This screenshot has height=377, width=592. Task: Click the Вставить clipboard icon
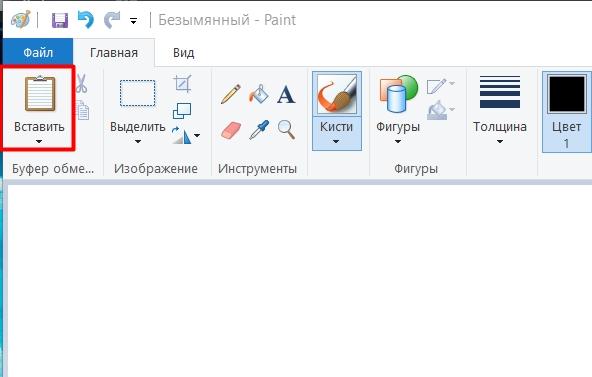point(40,94)
